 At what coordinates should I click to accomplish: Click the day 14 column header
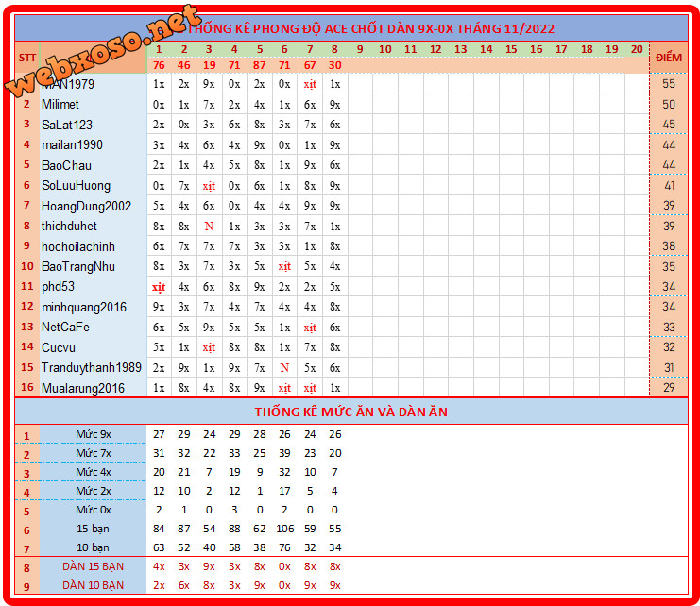coord(487,49)
